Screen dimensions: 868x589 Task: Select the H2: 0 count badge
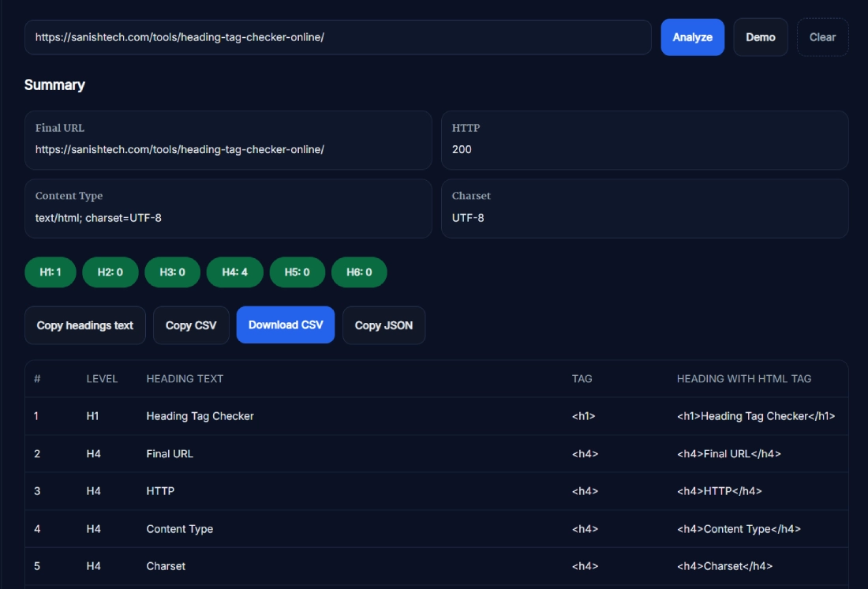click(x=110, y=272)
